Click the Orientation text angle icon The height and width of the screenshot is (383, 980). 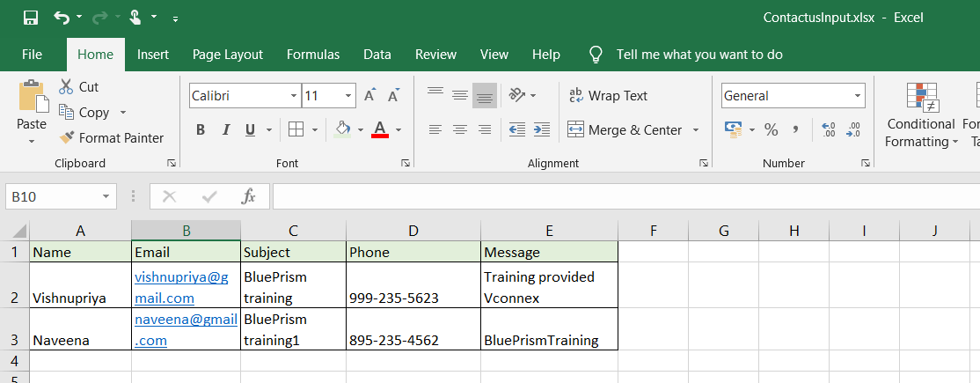pyautogui.click(x=518, y=95)
